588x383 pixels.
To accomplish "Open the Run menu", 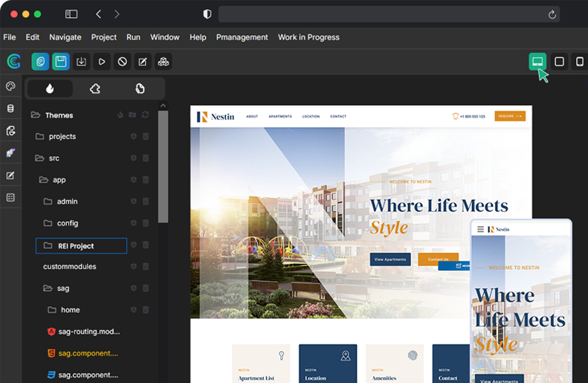I will [x=133, y=37].
